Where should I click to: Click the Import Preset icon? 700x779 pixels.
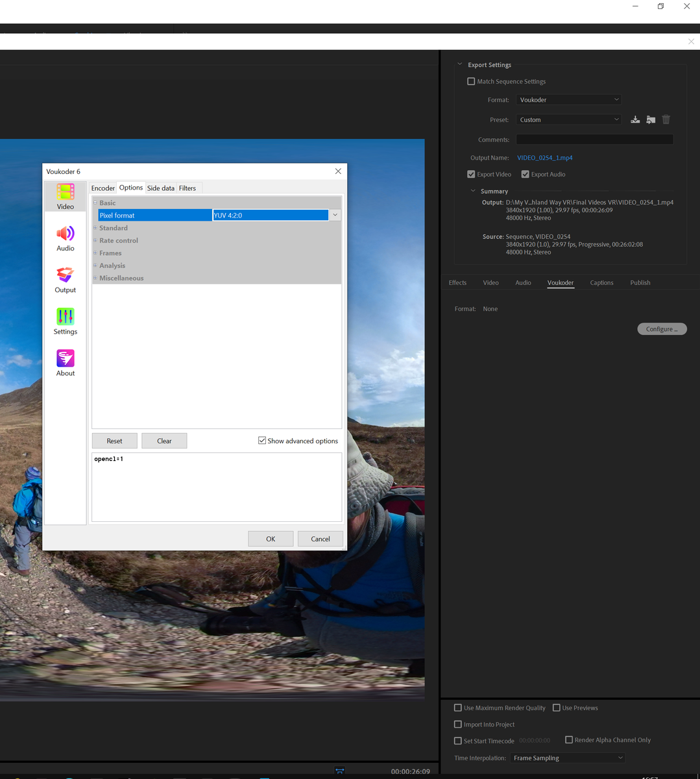pyautogui.click(x=651, y=119)
